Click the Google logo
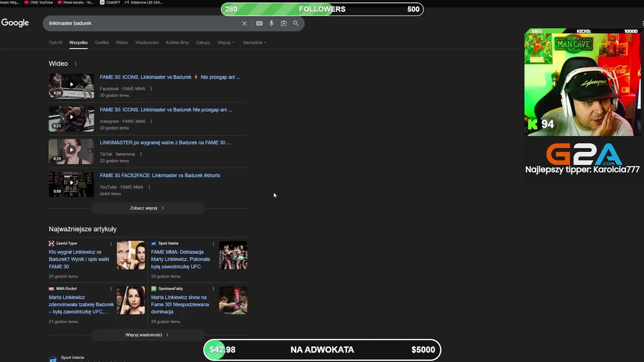 pos(15,23)
